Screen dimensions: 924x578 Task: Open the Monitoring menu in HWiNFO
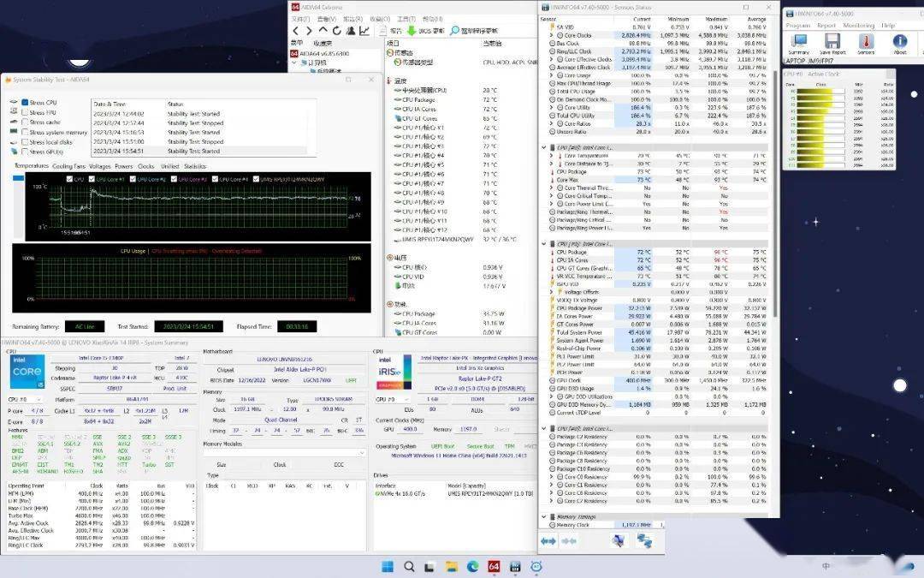(x=858, y=26)
